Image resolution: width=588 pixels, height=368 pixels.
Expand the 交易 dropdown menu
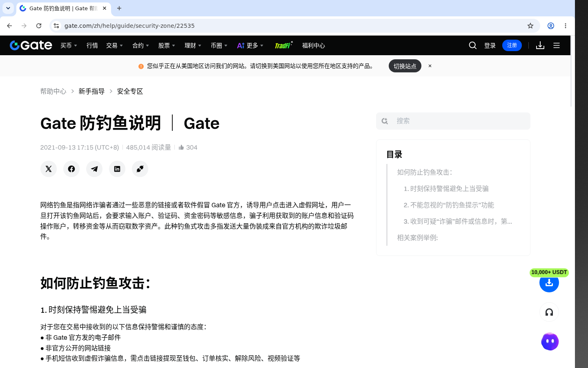[x=115, y=45]
